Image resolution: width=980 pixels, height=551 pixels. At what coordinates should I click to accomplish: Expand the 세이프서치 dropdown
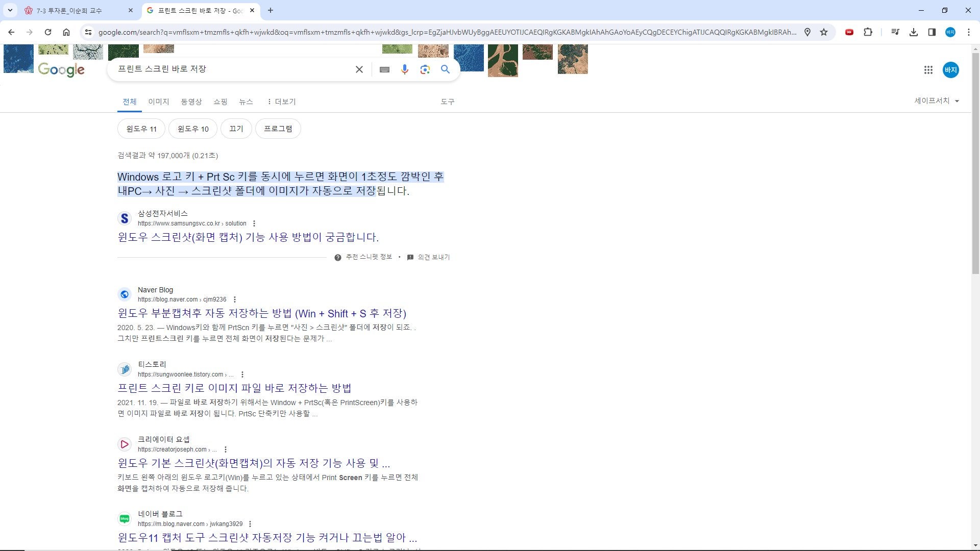(937, 101)
